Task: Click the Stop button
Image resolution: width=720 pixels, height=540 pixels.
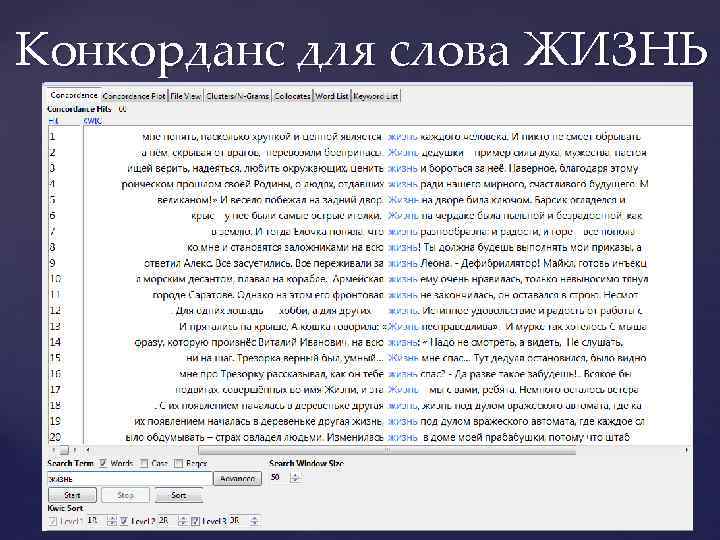Action: [x=125, y=495]
